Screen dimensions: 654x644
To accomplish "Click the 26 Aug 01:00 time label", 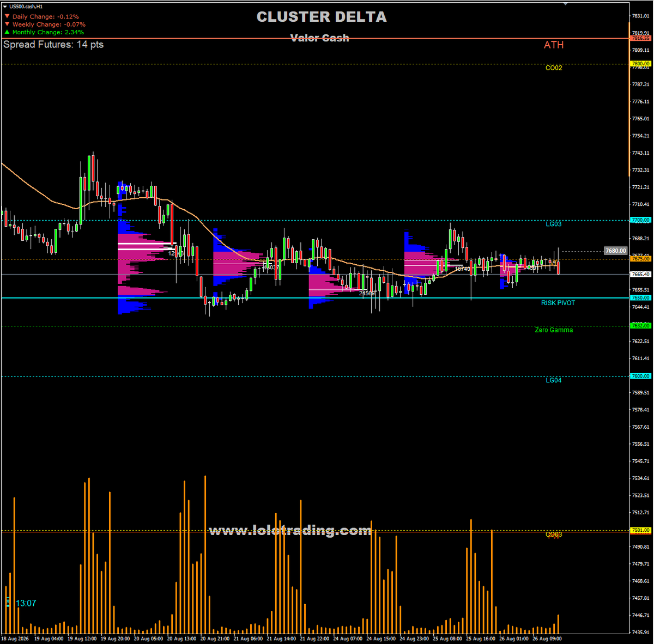I will pyautogui.click(x=514, y=639).
